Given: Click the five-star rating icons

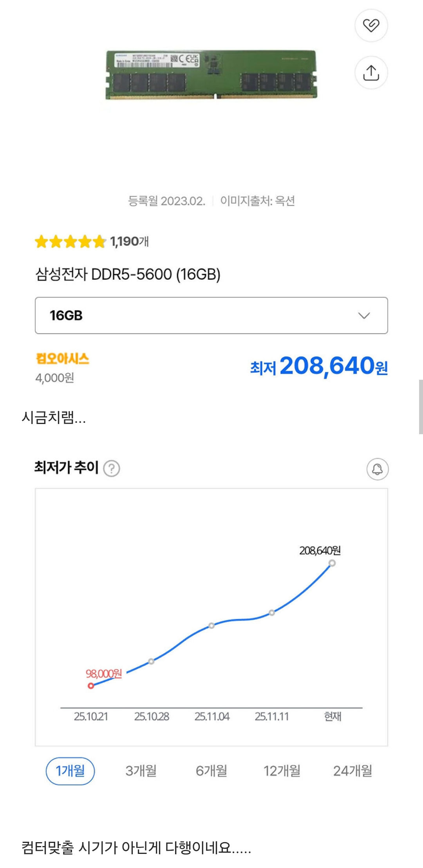Looking at the screenshot, I should 70,242.
